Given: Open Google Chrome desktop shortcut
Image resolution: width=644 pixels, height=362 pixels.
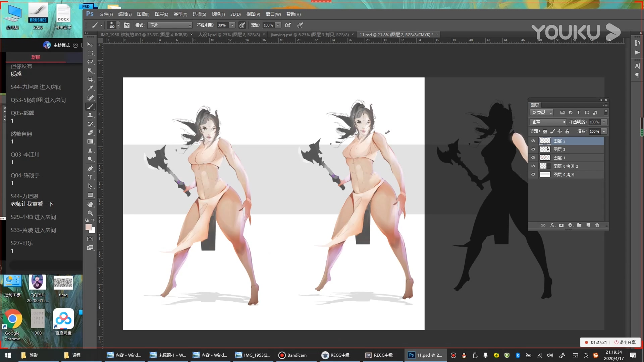Looking at the screenshot, I should click(12, 325).
